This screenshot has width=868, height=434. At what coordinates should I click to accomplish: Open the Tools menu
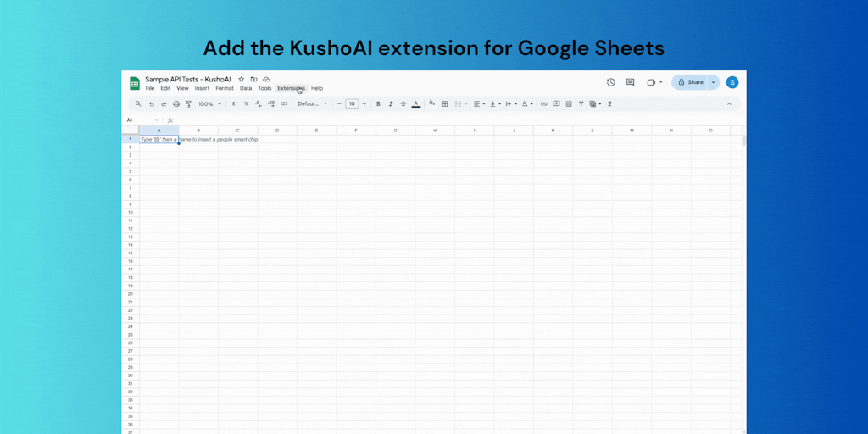[x=264, y=88]
